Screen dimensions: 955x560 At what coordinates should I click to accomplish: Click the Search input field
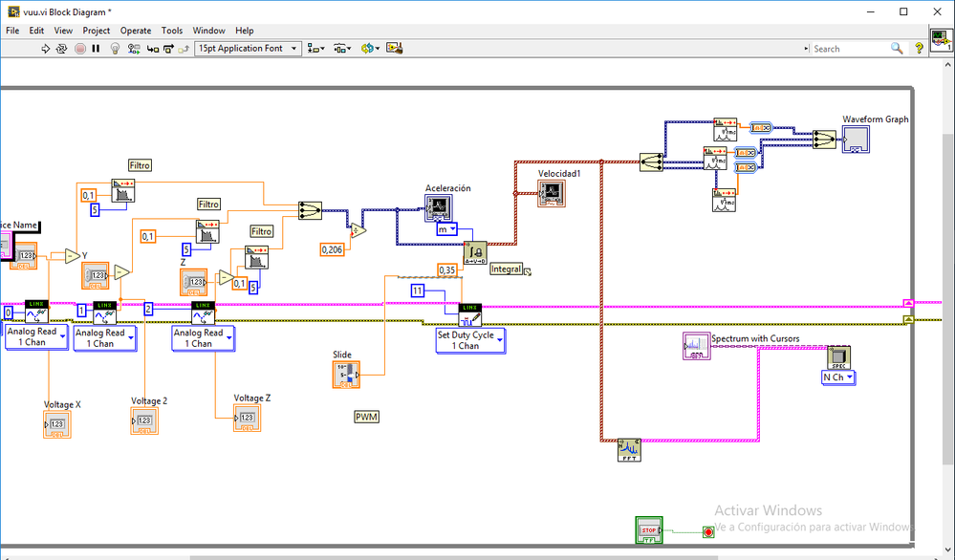(x=849, y=49)
